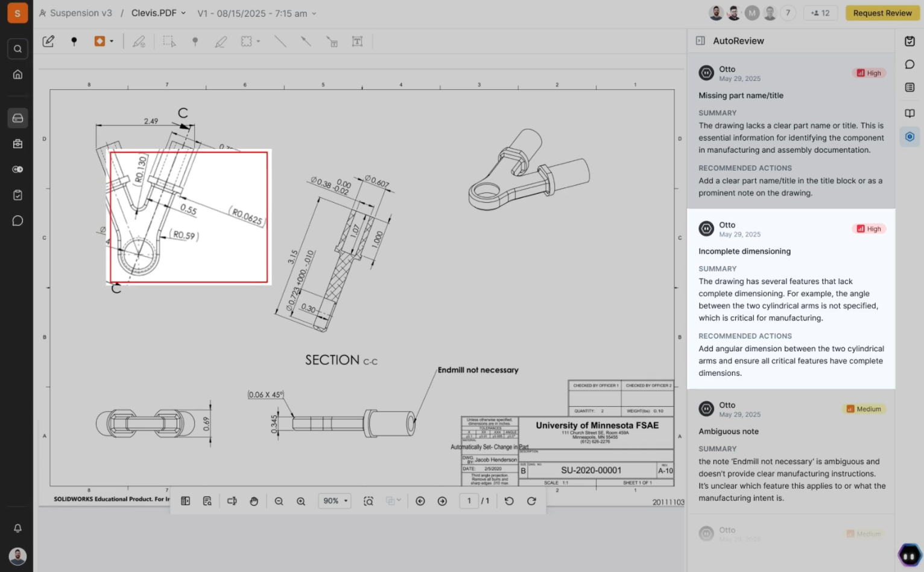
Task: Expand the V1 version history dropdown
Action: pyautogui.click(x=256, y=13)
